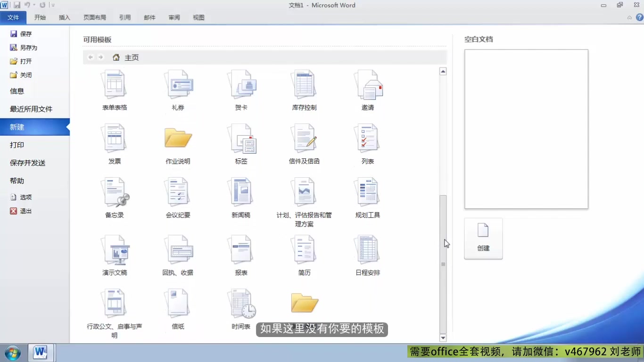Open the 表单表格 template category
This screenshot has width=644, height=362.
point(115,90)
